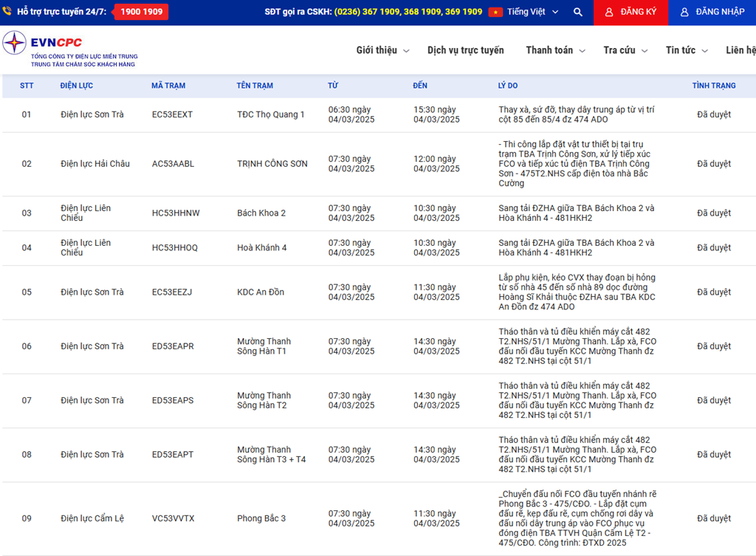Click the phone headset icon beside hotline text
Viewport: 756px width, 556px height.
[7, 12]
